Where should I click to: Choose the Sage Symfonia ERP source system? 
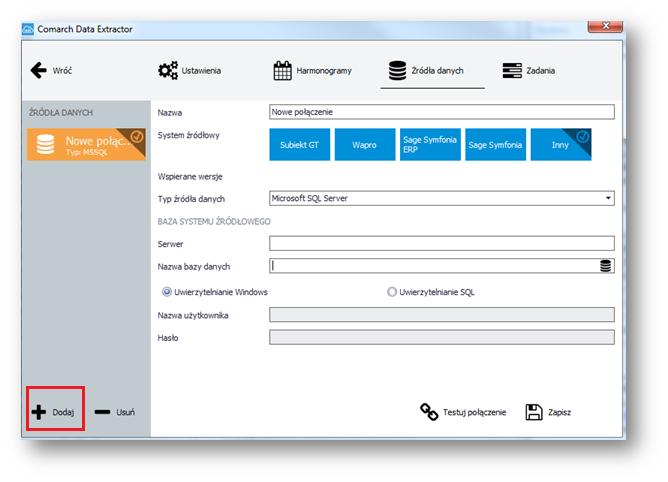[x=430, y=144]
